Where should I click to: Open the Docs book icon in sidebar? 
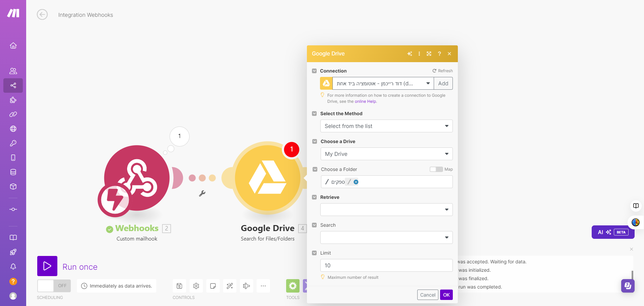pos(13,237)
